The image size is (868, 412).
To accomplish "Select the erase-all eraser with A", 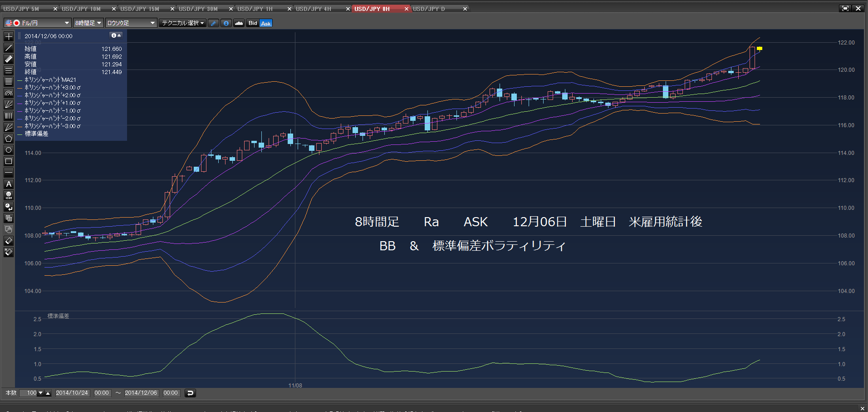I will coord(9,252).
